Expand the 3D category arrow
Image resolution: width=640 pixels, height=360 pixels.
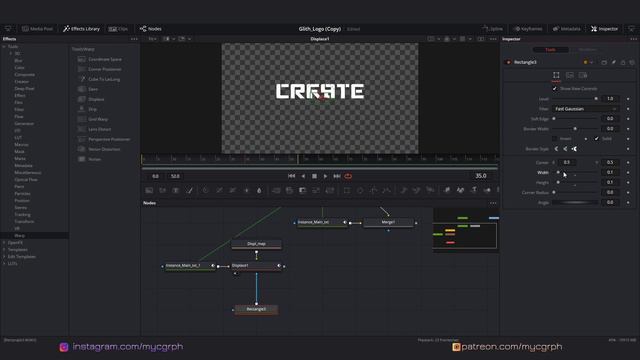(x=11, y=53)
